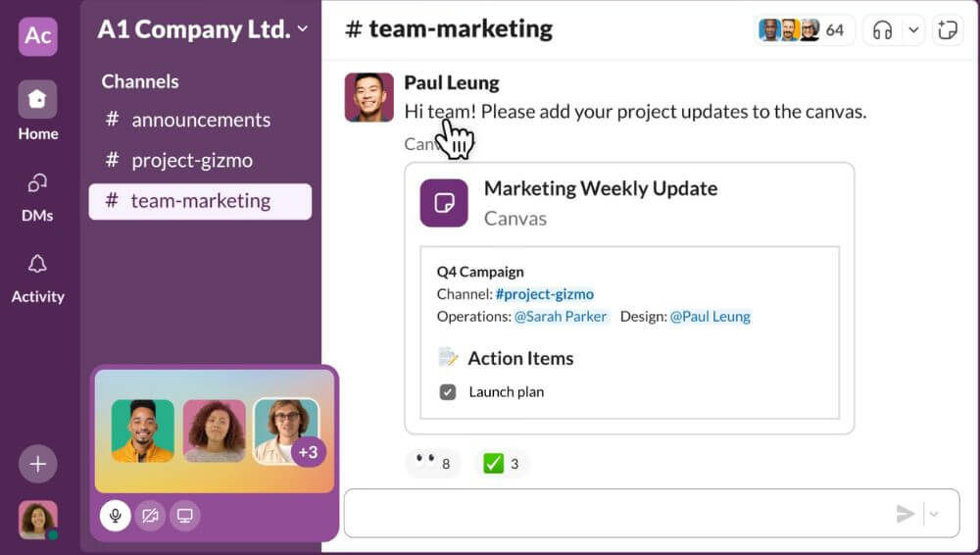Click the Q4 Campaign heading
The height and width of the screenshot is (555, 980).
(x=480, y=273)
